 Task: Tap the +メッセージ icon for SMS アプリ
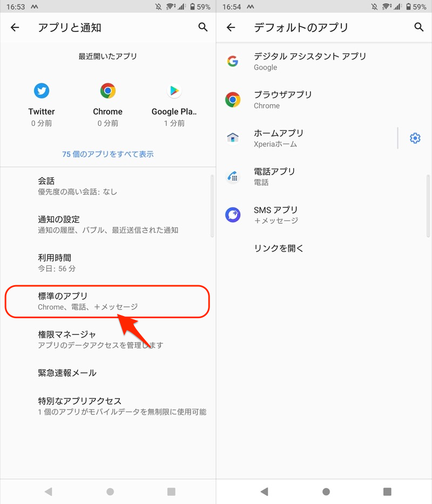[233, 214]
